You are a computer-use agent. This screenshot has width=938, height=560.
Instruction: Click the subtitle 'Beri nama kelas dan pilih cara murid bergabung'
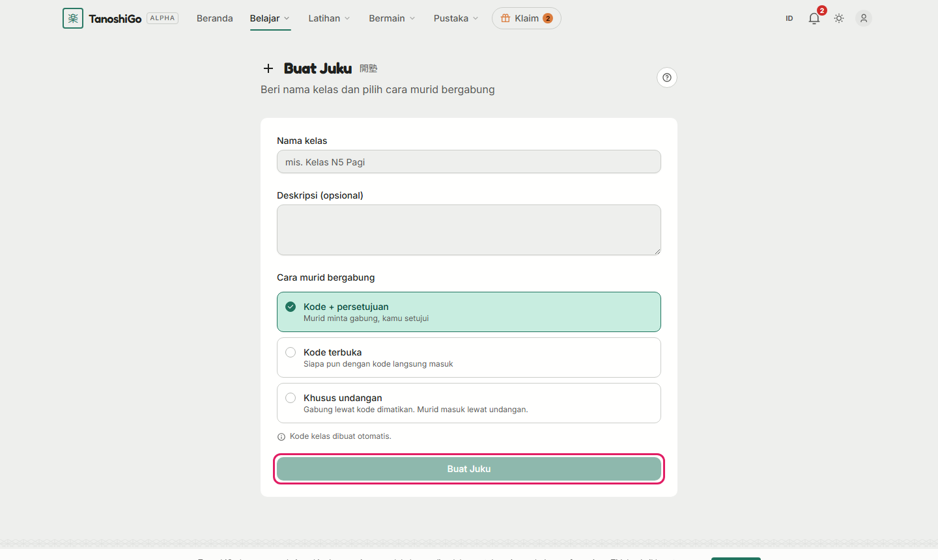pos(378,89)
